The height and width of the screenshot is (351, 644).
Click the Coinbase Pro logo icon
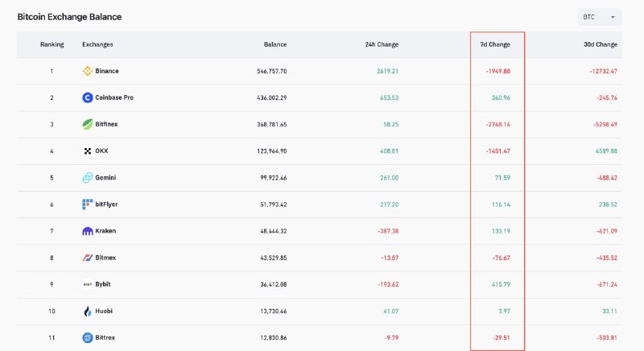(x=87, y=97)
